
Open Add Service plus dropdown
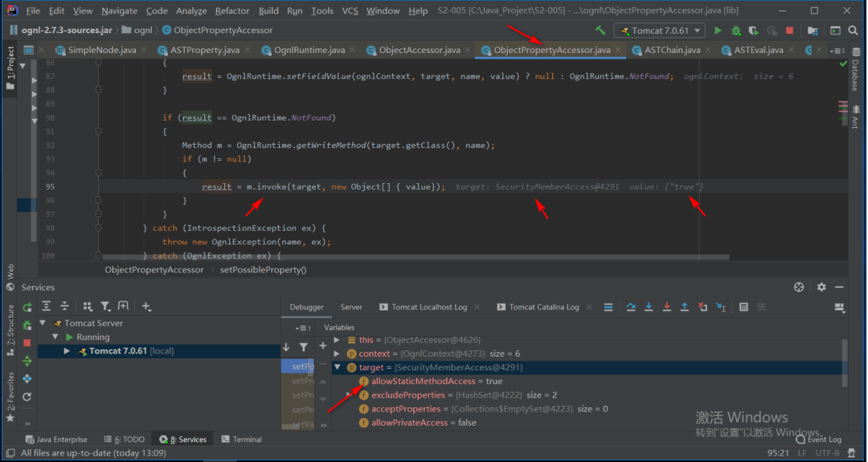pyautogui.click(x=146, y=306)
